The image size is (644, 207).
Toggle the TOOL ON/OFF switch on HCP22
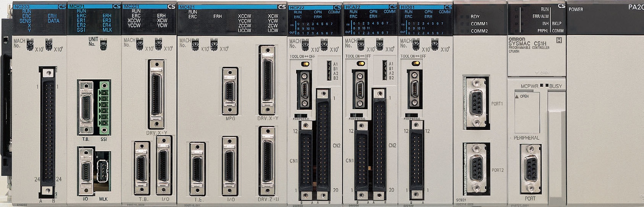pyautogui.click(x=304, y=63)
